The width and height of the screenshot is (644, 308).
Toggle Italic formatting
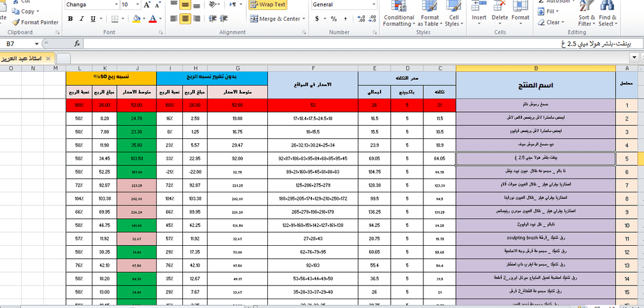tap(81, 19)
